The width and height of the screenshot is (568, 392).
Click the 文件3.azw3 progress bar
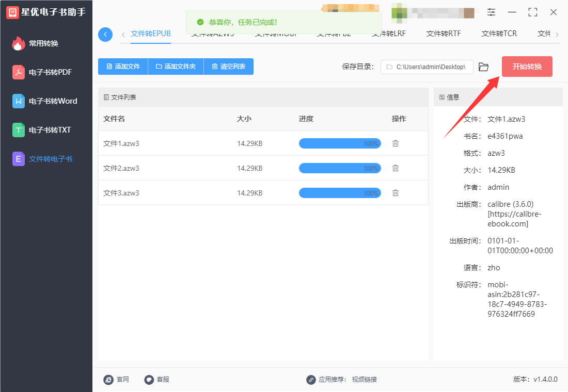[x=340, y=193]
